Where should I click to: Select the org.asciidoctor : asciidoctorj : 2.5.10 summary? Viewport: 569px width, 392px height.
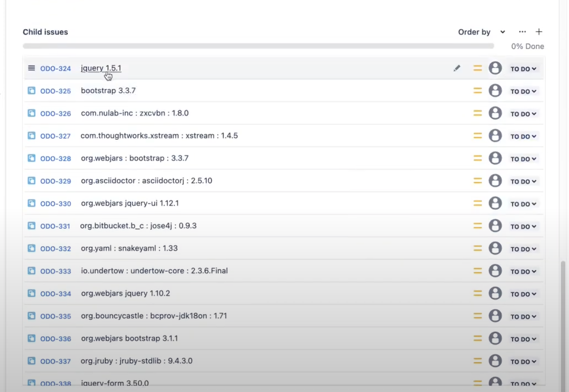point(147,181)
